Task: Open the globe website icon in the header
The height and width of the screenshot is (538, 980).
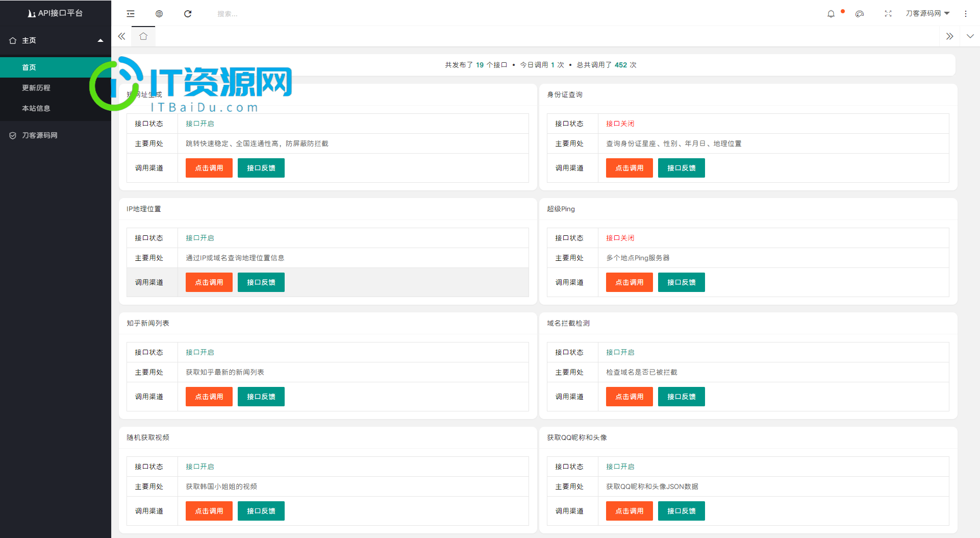Action: pyautogui.click(x=159, y=14)
